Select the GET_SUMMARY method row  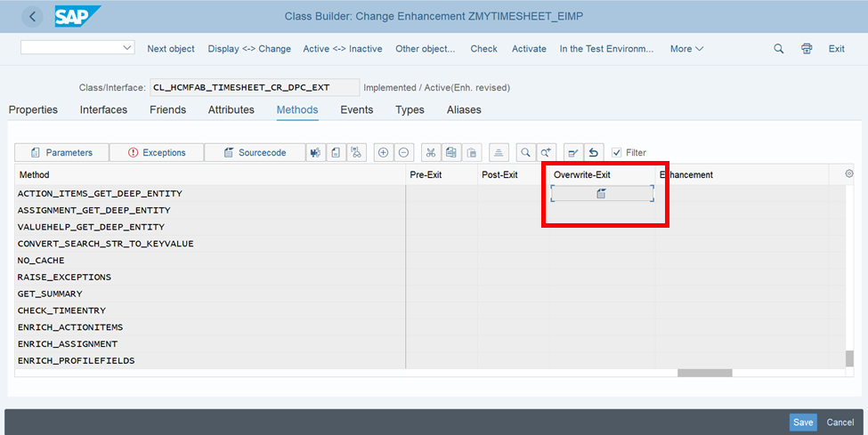click(x=210, y=294)
